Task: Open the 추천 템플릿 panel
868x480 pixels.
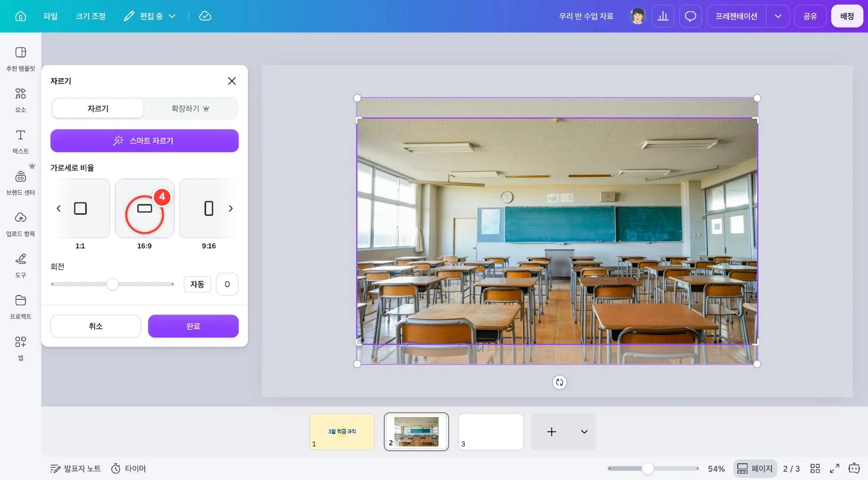Action: (21, 59)
